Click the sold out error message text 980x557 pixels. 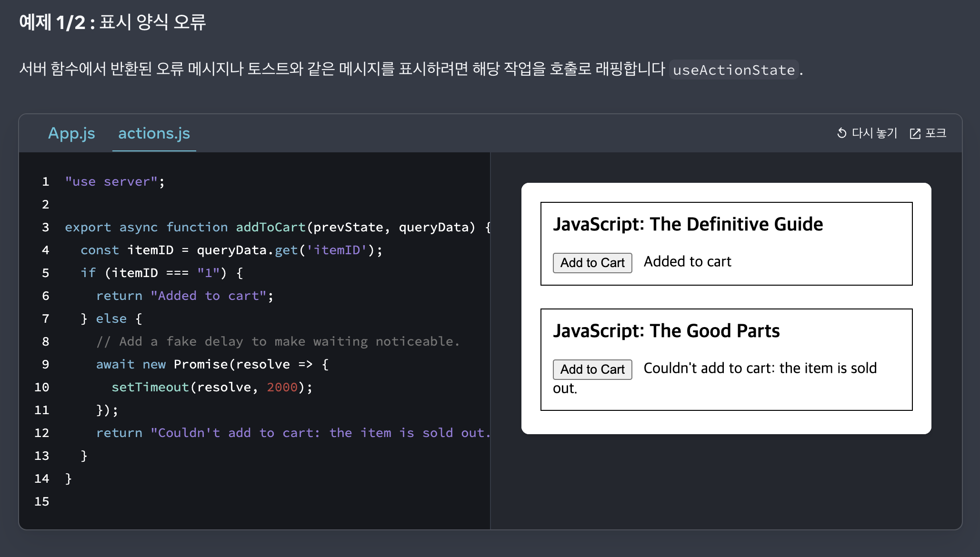pos(760,368)
